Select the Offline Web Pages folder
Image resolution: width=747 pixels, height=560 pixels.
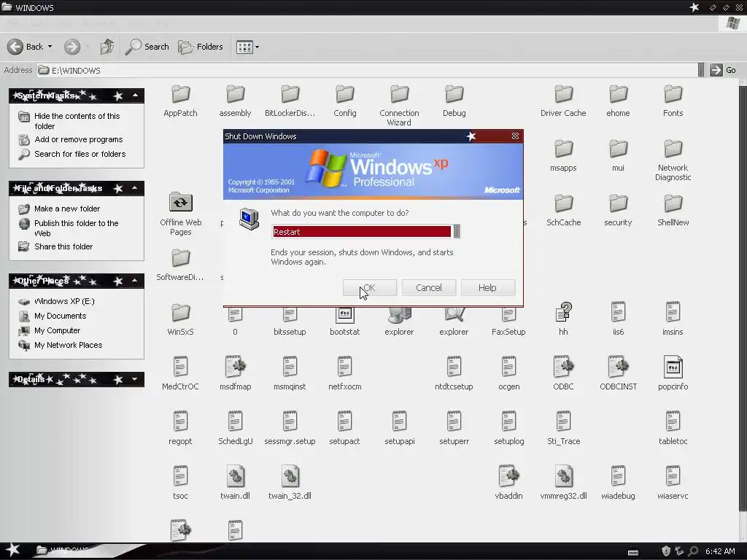tap(181, 214)
